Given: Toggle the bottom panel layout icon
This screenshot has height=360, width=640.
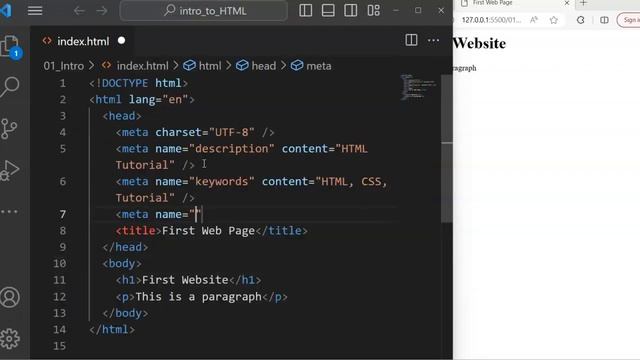Looking at the screenshot, I should pyautogui.click(x=328, y=11).
